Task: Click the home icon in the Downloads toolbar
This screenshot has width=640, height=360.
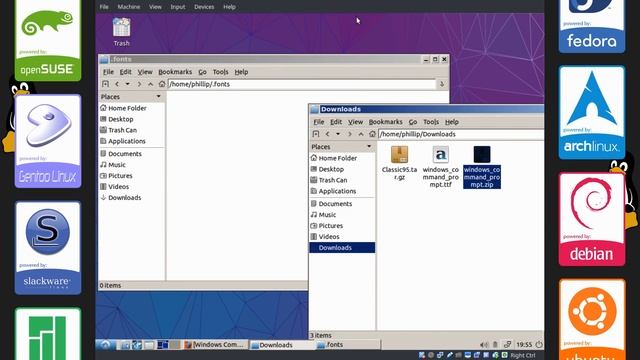Action: (372, 134)
